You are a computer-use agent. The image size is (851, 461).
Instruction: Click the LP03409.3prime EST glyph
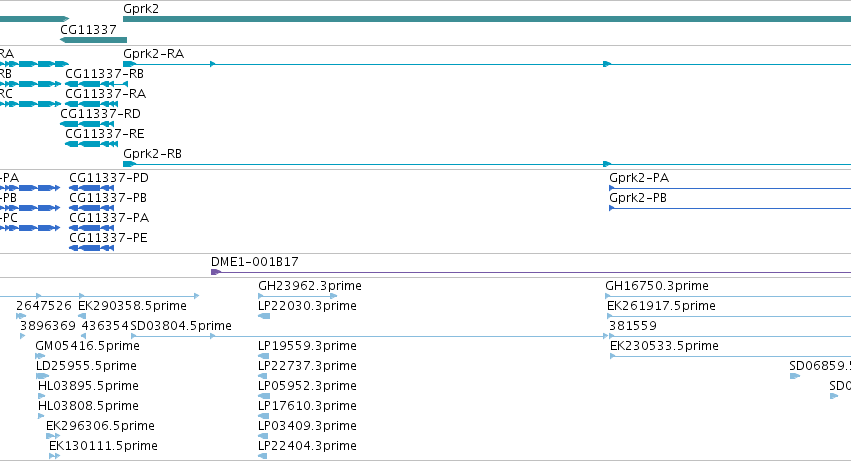263,436
